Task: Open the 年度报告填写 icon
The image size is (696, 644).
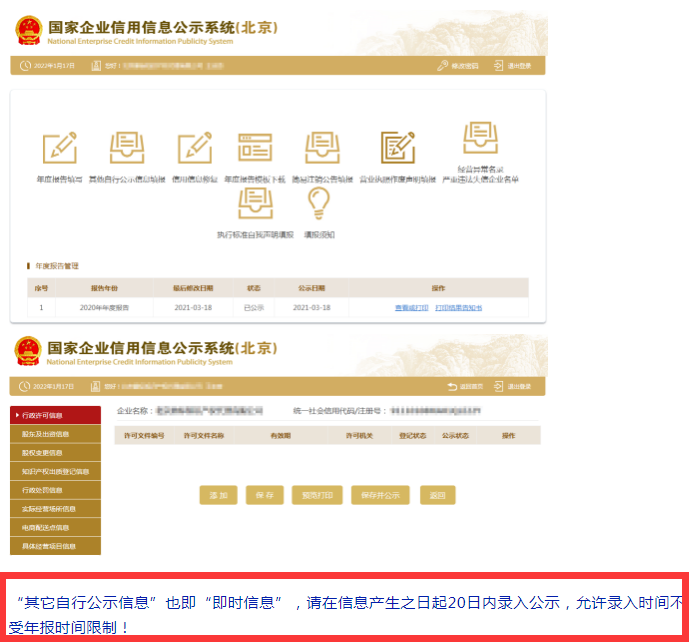Action: (x=60, y=148)
